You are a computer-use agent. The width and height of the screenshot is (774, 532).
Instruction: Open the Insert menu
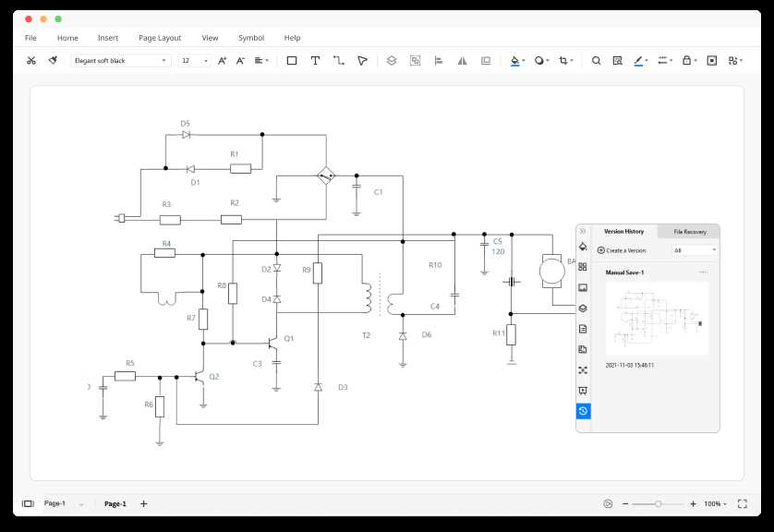pos(108,38)
